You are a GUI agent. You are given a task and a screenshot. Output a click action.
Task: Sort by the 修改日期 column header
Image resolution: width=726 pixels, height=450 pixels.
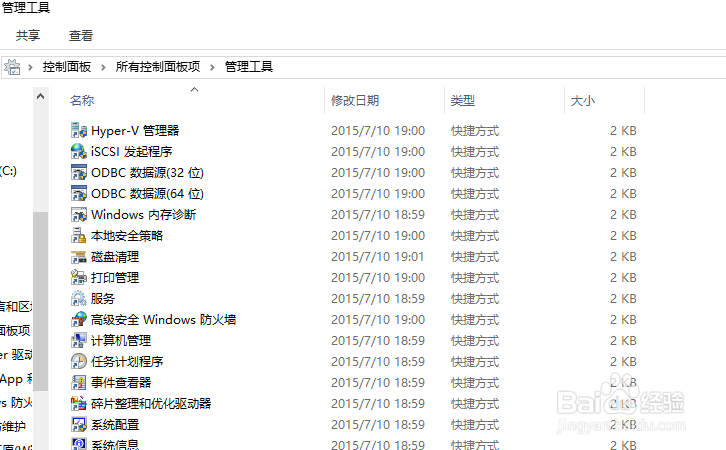click(355, 100)
